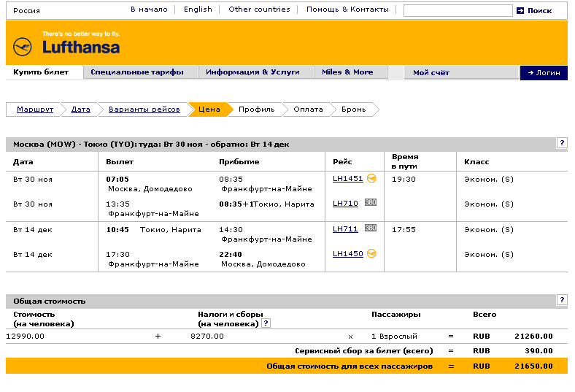Click the 1 Взрослый passenger text
This screenshot has height=392, width=575.
(394, 337)
